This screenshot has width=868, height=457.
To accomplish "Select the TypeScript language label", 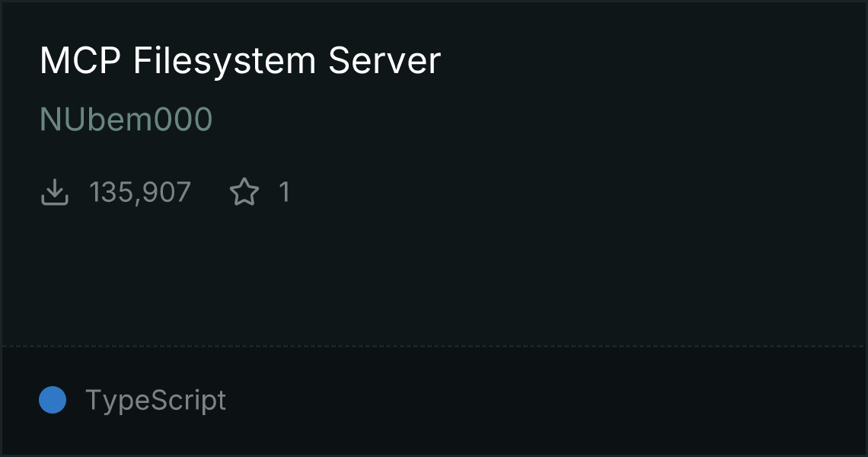I will coord(155,400).
